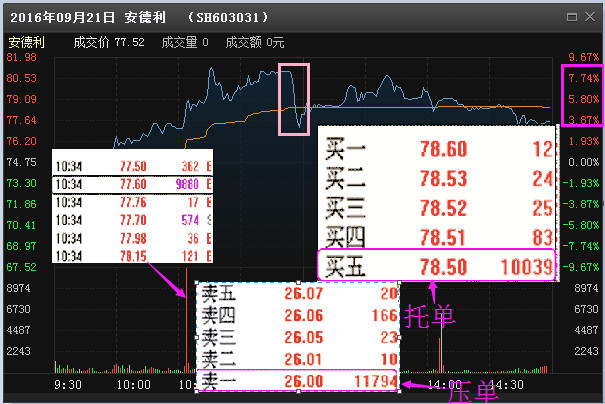Click the 买五 bid row 78.50 volume 10039
The width and height of the screenshot is (605, 404).
(436, 265)
